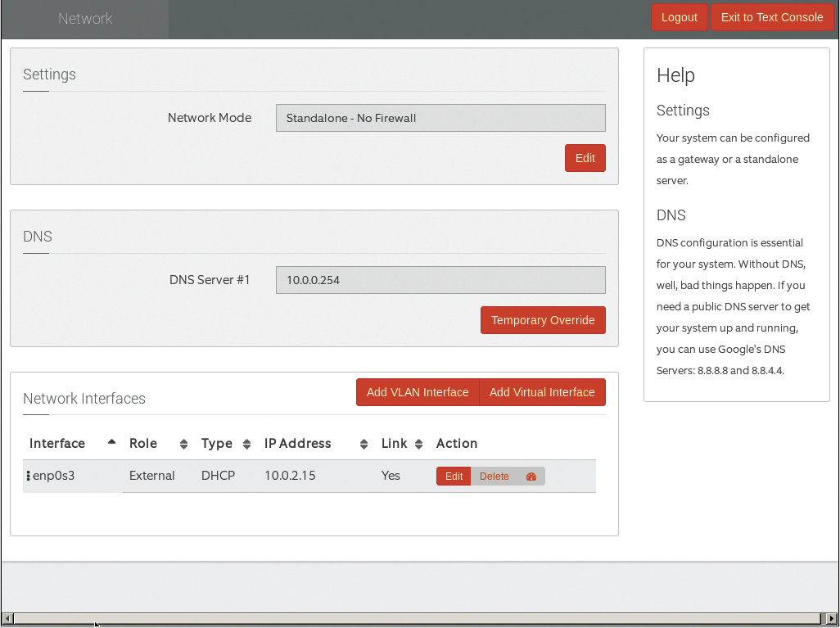Click the row handle beside enp0s3
840x628 pixels.
coord(28,476)
